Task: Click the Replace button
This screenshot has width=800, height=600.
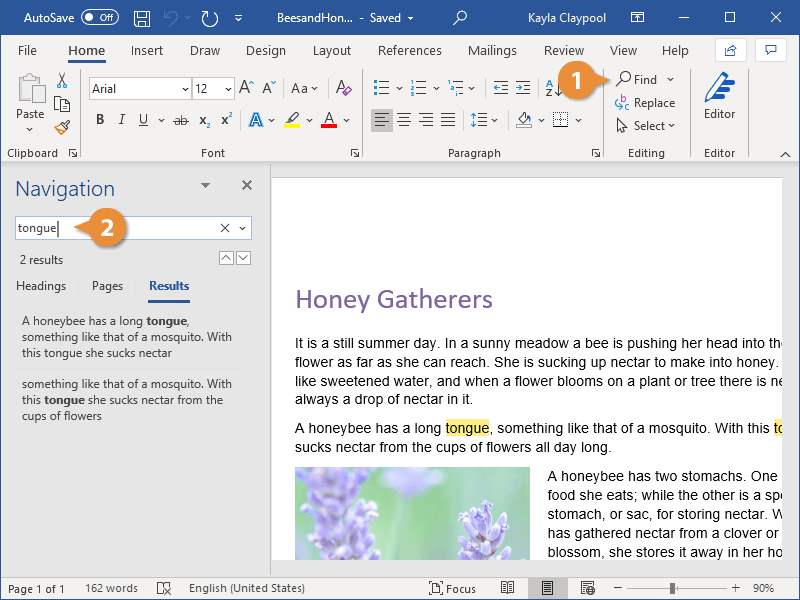Action: click(645, 103)
